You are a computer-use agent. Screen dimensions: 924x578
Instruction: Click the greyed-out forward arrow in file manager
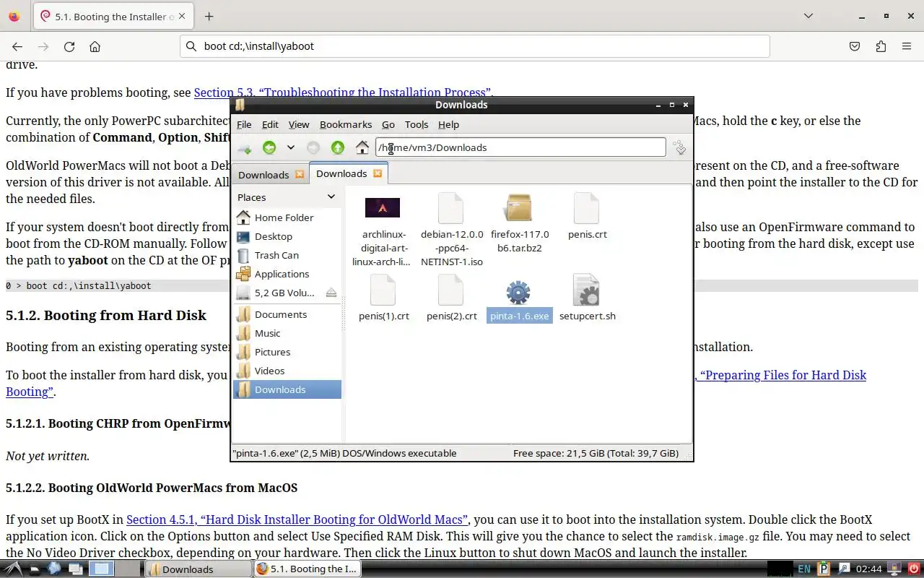[x=313, y=148]
